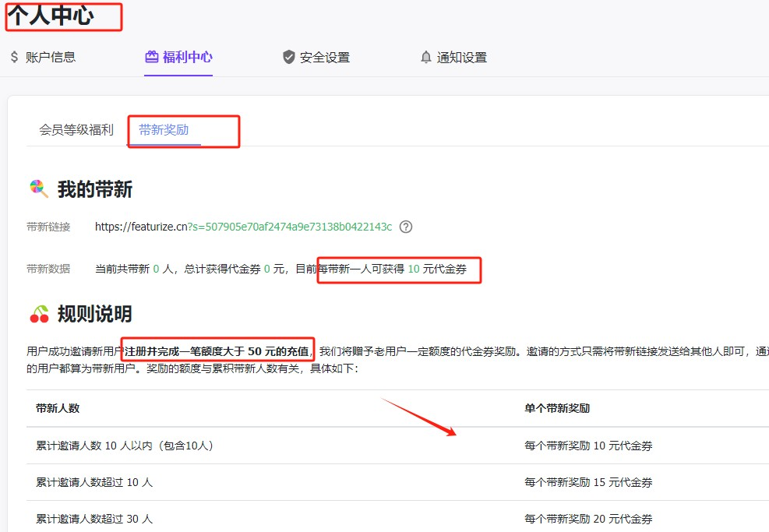Click the bell icon for 通知设置

pyautogui.click(x=425, y=57)
